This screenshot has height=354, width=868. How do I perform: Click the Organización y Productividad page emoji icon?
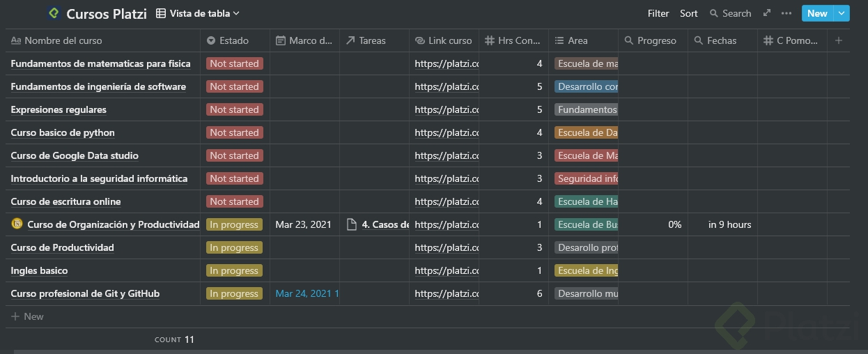click(x=17, y=224)
